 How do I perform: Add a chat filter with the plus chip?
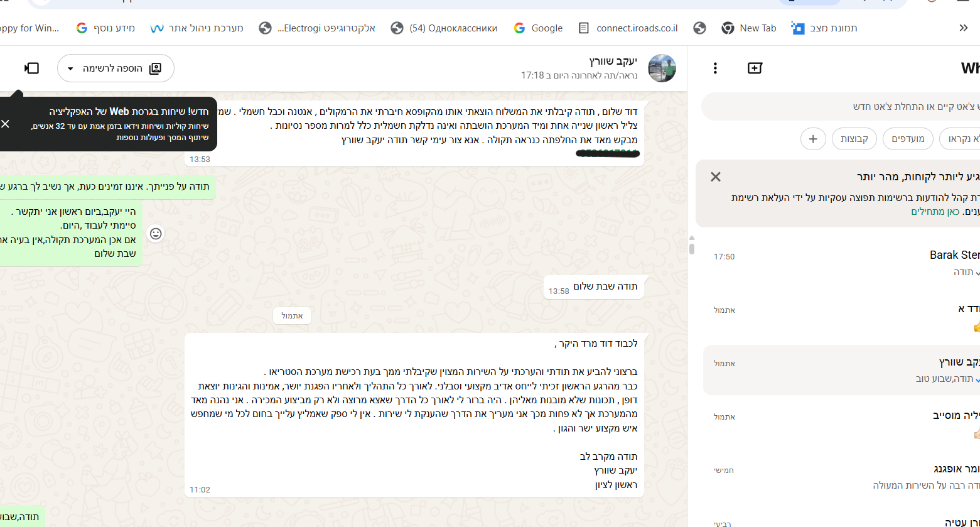[813, 139]
